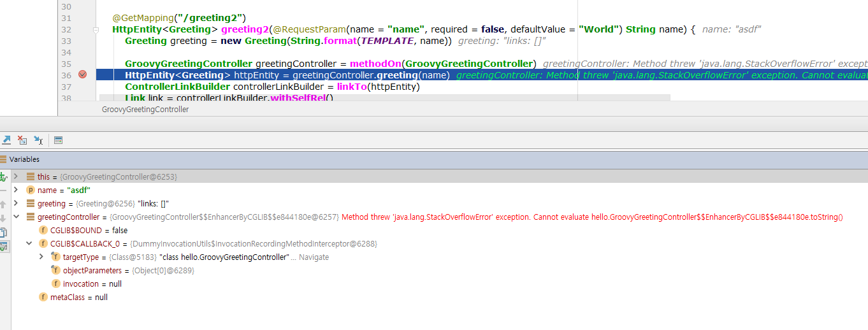This screenshot has height=330, width=868.
Task: Select the invocation = null row
Action: [x=439, y=283]
